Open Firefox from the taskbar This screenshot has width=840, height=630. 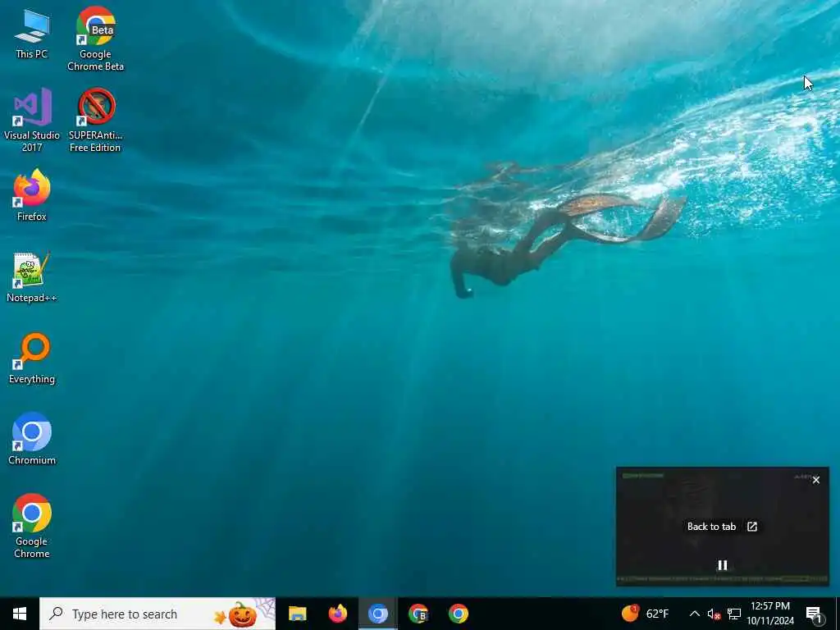[x=337, y=614]
